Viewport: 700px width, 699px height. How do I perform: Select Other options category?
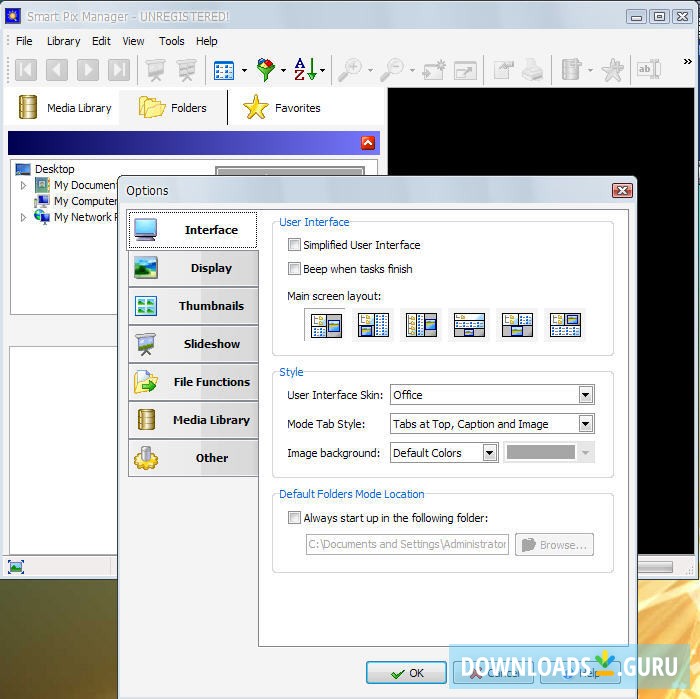(193, 458)
